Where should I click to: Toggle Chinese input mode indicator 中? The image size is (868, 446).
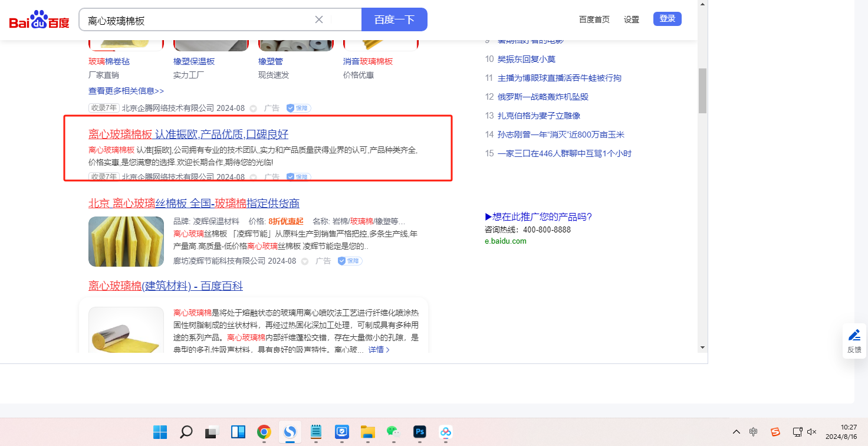[754, 432]
